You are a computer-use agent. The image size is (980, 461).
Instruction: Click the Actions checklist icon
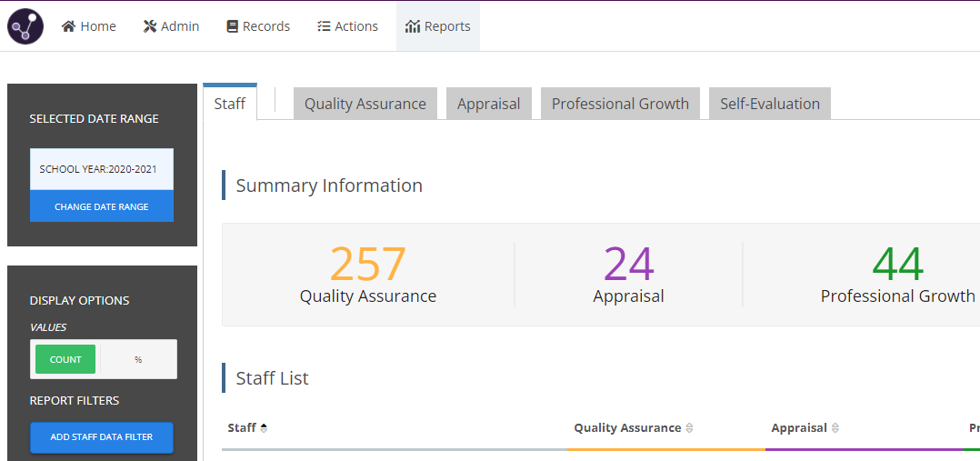324,26
